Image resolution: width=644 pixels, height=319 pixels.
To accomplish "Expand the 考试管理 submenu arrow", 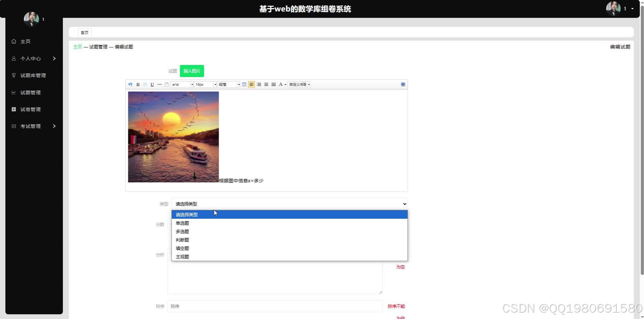I will click(54, 126).
